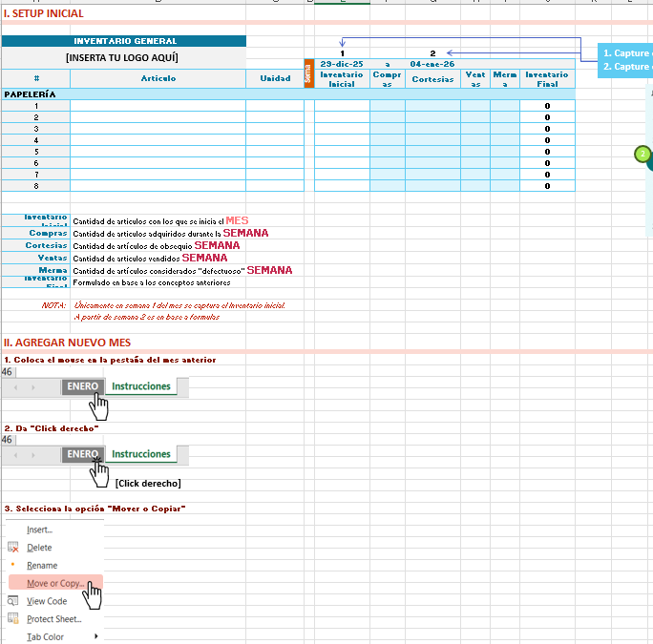Click the previous-sheet arrow in step 1 tab bar

pyautogui.click(x=15, y=387)
